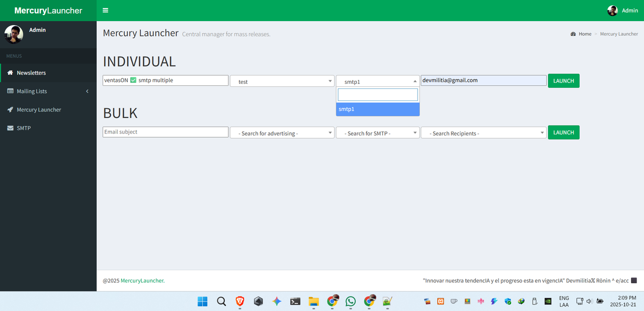Click LAUNCH in the Individual section
The width and height of the screenshot is (644, 311).
pos(563,81)
